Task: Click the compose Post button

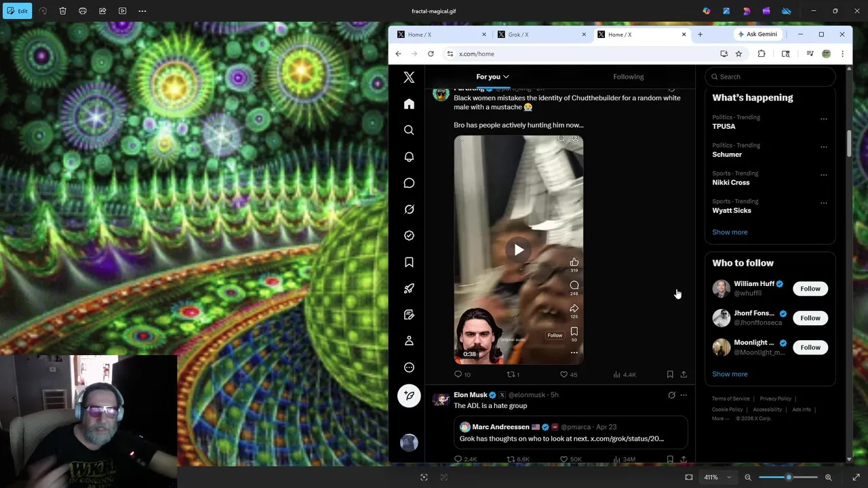Action: (409, 396)
